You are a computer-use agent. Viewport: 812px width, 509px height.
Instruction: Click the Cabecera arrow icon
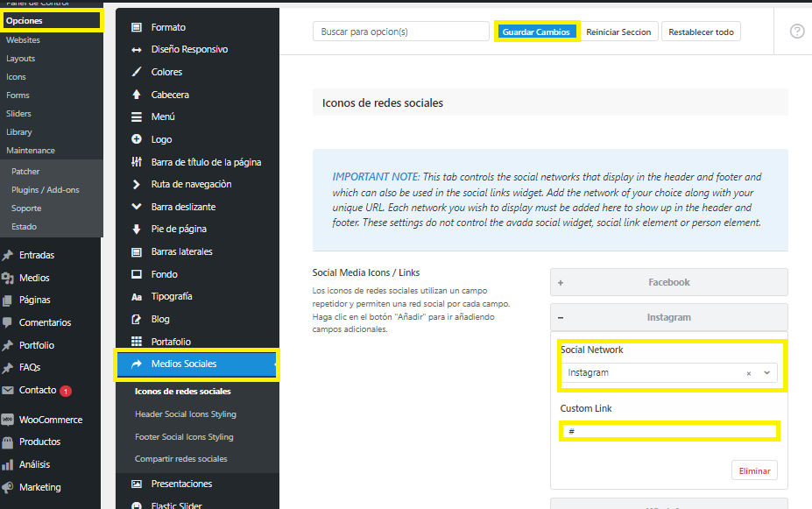click(137, 95)
